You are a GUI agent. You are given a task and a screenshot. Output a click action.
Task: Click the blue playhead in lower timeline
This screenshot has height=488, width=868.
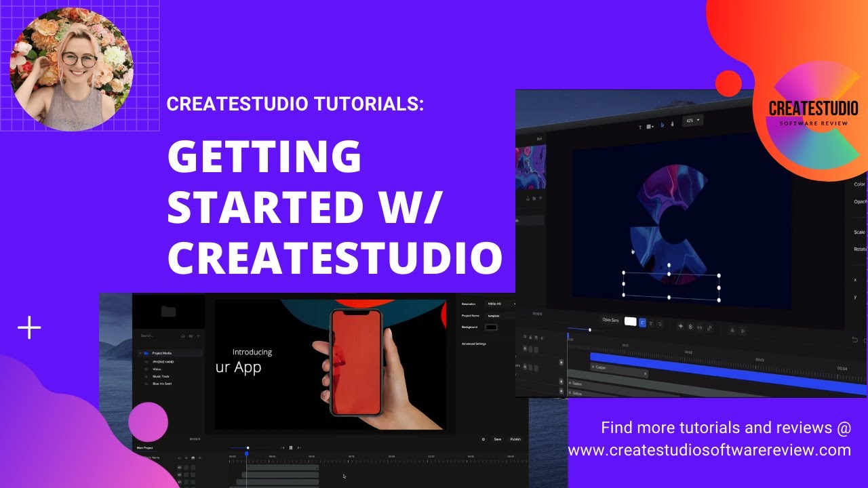click(x=247, y=453)
